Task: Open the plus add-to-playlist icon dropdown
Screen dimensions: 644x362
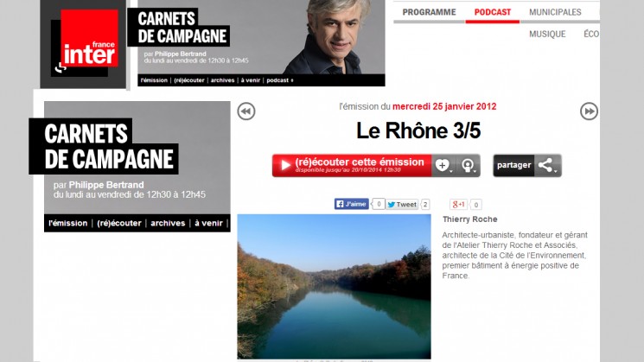Action: (x=443, y=165)
